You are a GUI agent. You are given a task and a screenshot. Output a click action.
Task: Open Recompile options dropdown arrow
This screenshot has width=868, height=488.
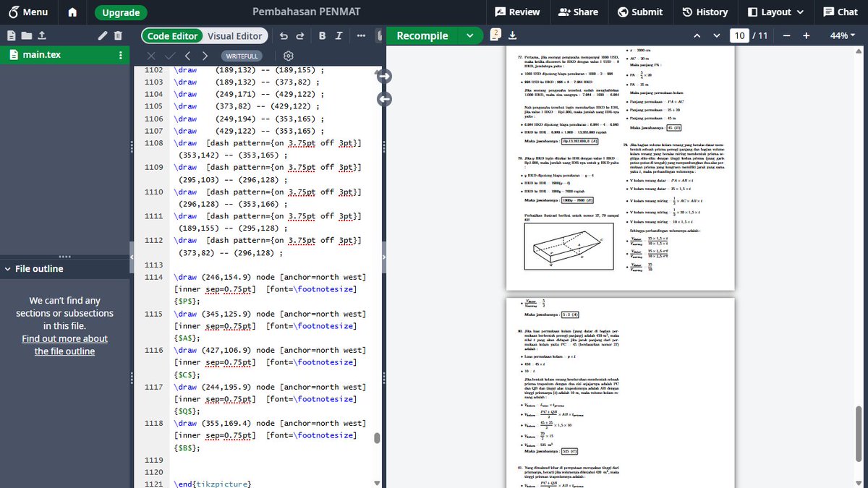(470, 35)
